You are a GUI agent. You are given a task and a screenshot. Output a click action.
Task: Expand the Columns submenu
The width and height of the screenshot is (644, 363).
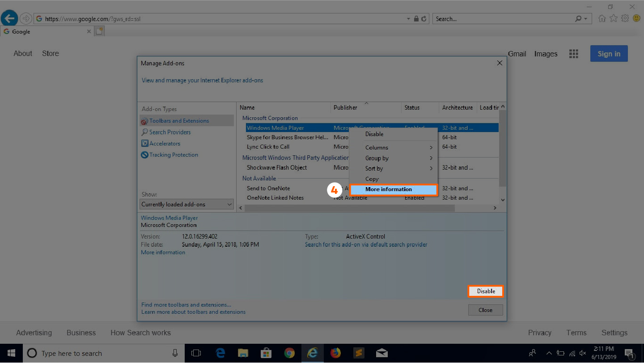point(393,148)
